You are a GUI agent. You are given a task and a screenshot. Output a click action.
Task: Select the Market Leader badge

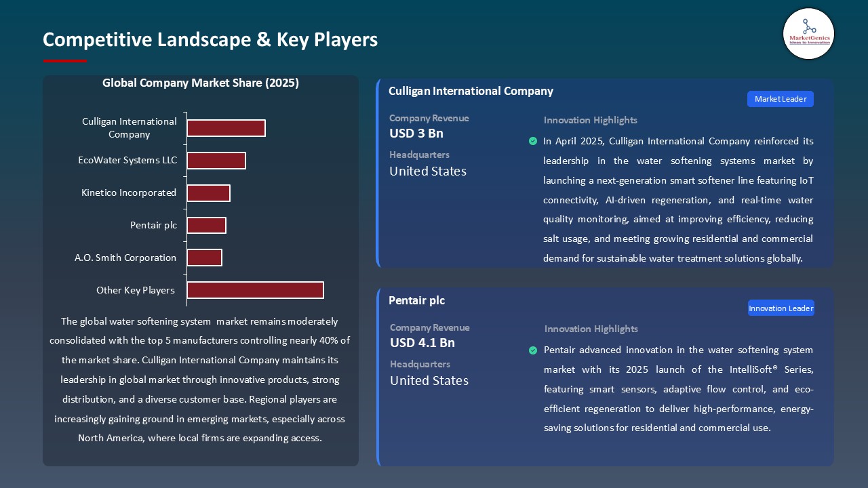click(780, 99)
